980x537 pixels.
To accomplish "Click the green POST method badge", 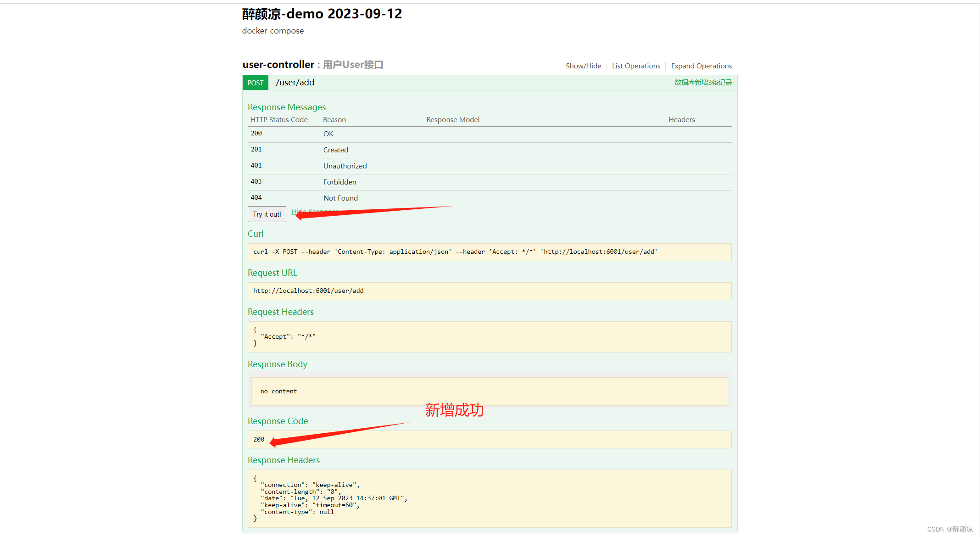I will click(256, 83).
